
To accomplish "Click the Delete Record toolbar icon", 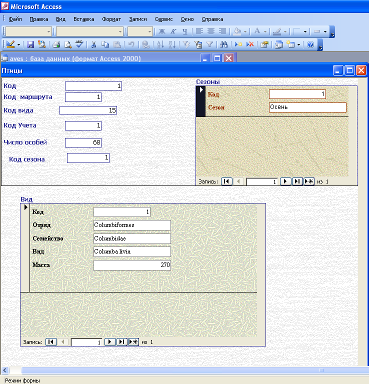I will [x=250, y=44].
